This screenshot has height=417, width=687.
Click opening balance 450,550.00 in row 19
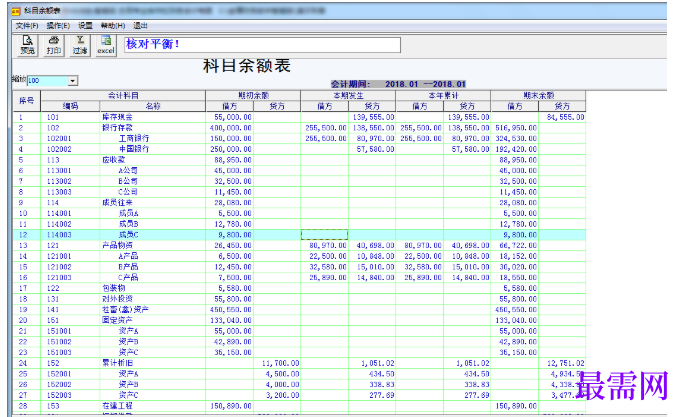coord(230,310)
